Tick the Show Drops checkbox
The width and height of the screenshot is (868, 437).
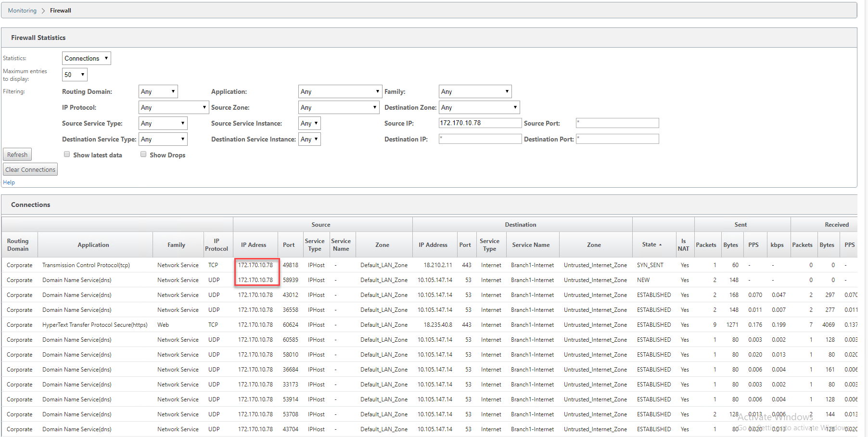(x=143, y=154)
